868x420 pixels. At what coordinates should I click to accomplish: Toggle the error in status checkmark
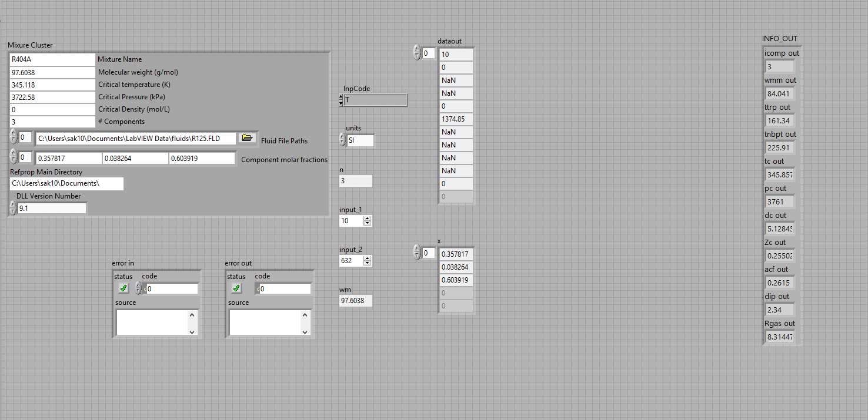(123, 288)
